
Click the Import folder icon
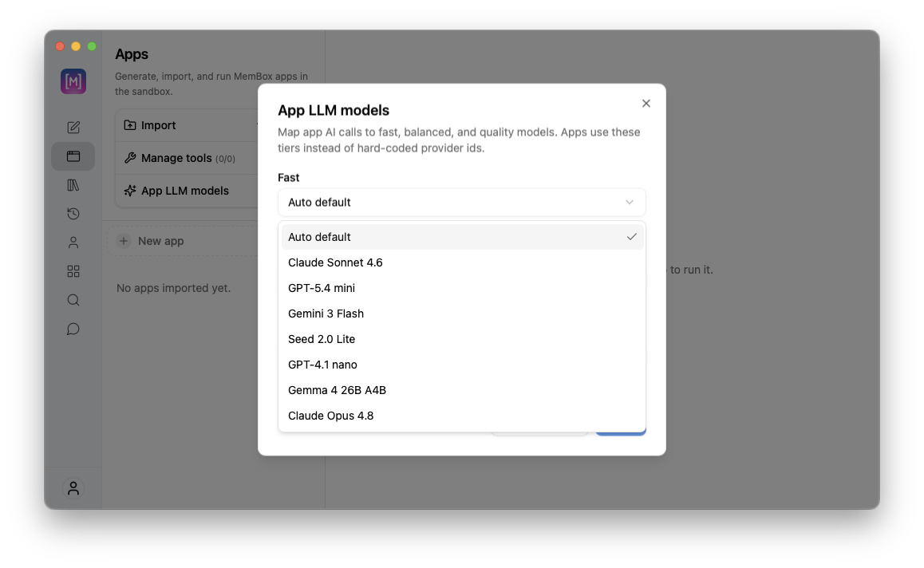(129, 125)
